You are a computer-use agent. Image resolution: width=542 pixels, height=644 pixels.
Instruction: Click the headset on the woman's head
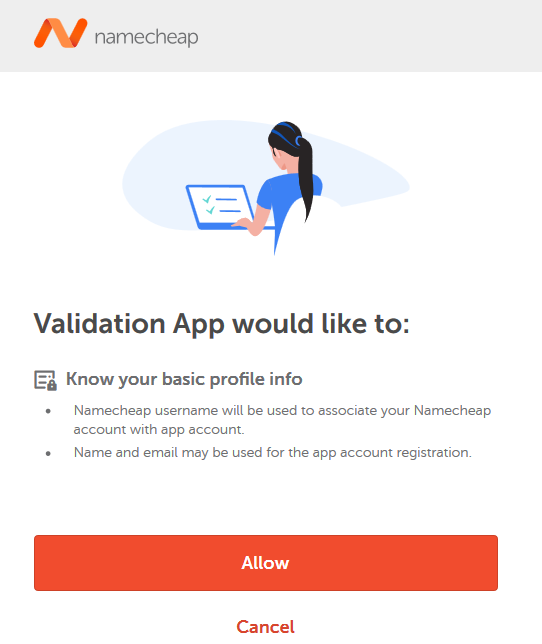coord(289,133)
